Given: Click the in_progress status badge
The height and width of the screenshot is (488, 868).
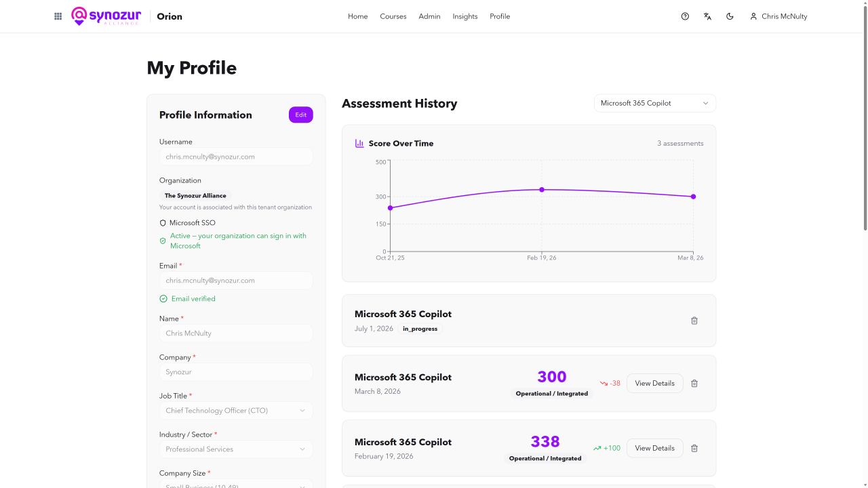Looking at the screenshot, I should [420, 329].
